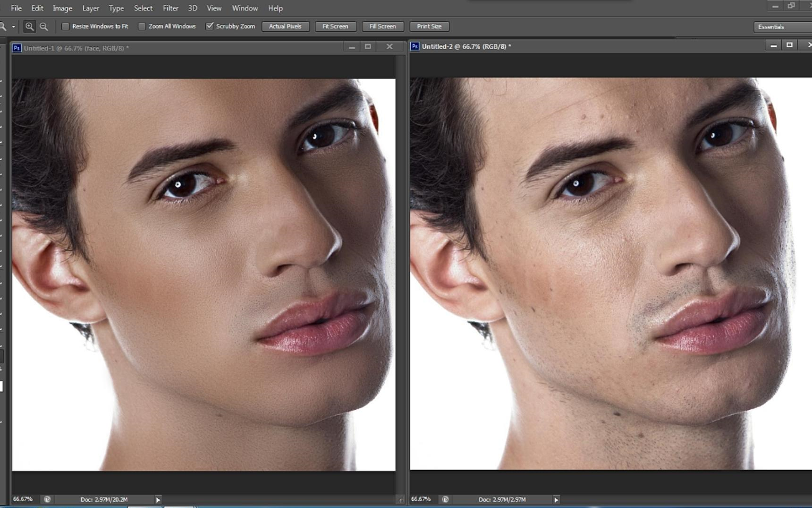Click zoom percentage field in Untitled-2 status bar
This screenshot has width=812, height=508.
[x=421, y=499]
